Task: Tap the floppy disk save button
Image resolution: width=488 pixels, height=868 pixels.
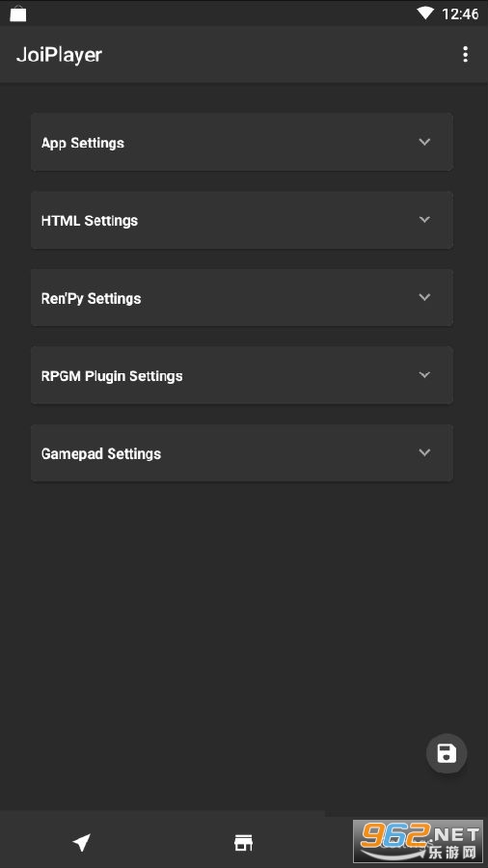Action: click(x=447, y=753)
